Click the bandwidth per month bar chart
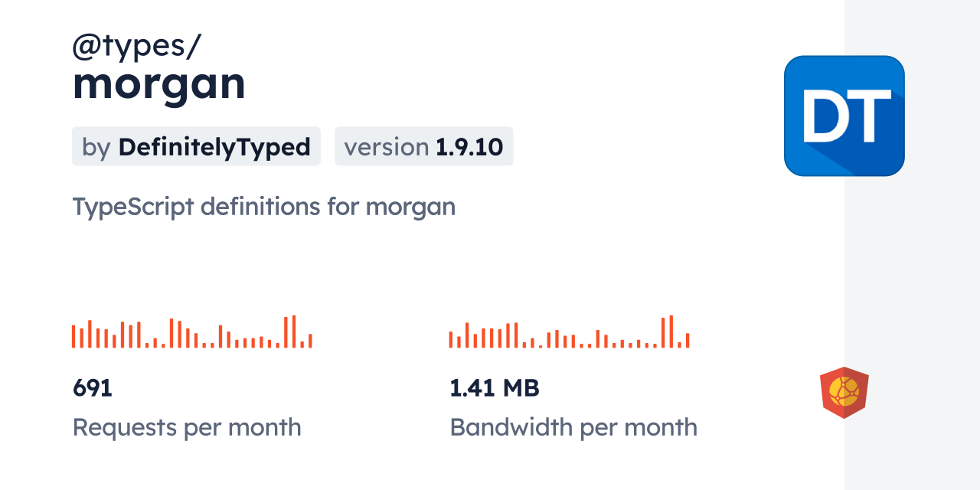This screenshot has height=490, width=980. tap(569, 332)
